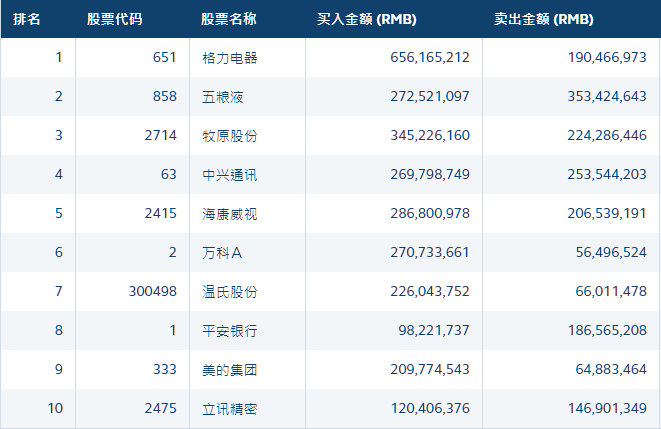Click buy amount 345,226,160

pyautogui.click(x=430, y=135)
